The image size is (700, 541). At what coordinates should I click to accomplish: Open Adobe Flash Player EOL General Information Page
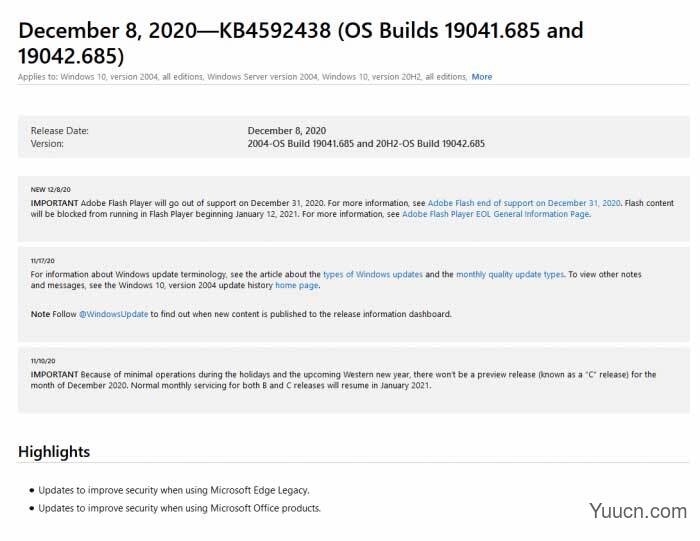click(496, 214)
